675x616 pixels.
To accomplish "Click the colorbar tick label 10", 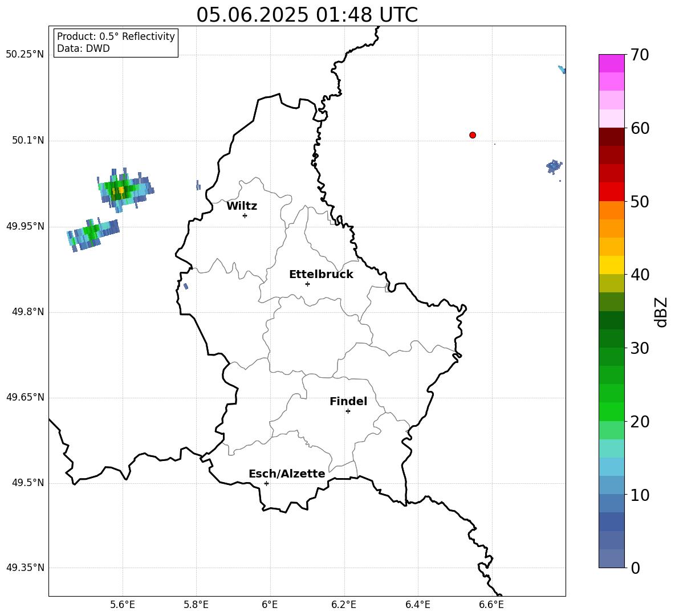I will (640, 495).
